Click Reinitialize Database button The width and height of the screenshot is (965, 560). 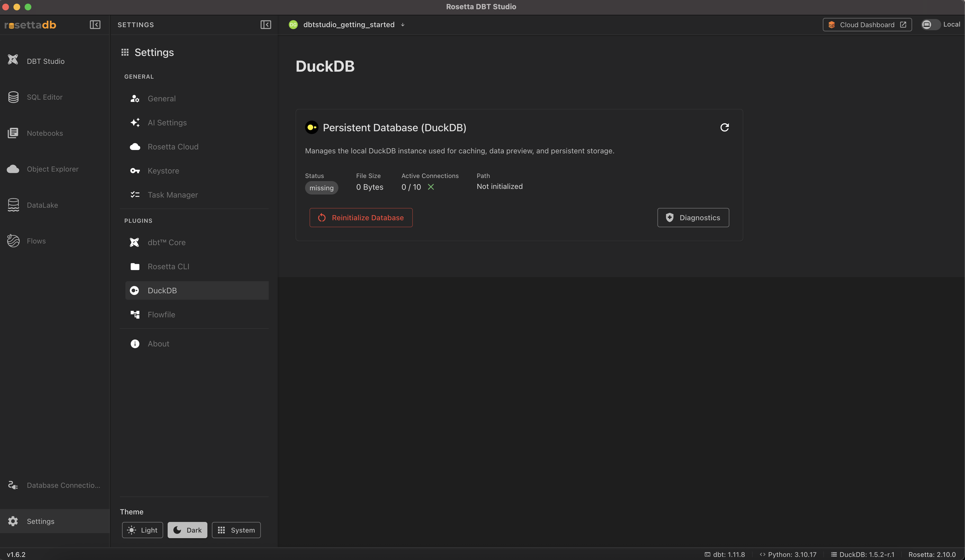[x=361, y=217]
